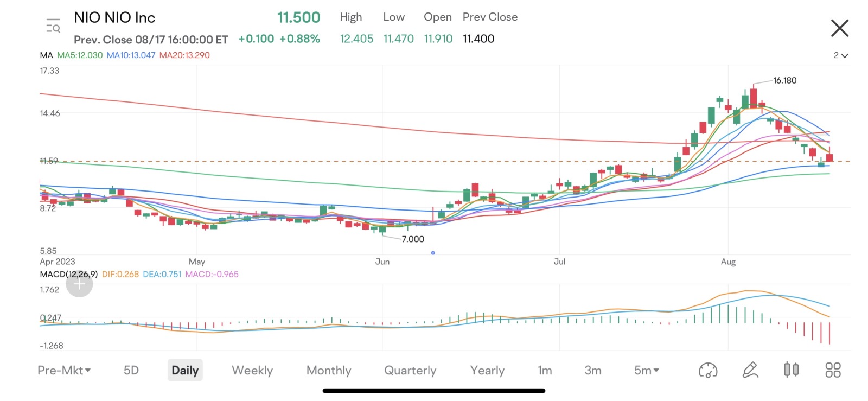
Task: Switch to the Weekly timeframe tab
Action: coord(252,370)
